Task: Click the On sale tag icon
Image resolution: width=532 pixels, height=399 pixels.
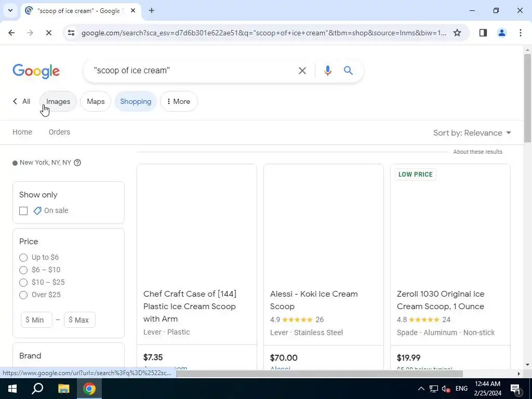Action: click(x=37, y=211)
